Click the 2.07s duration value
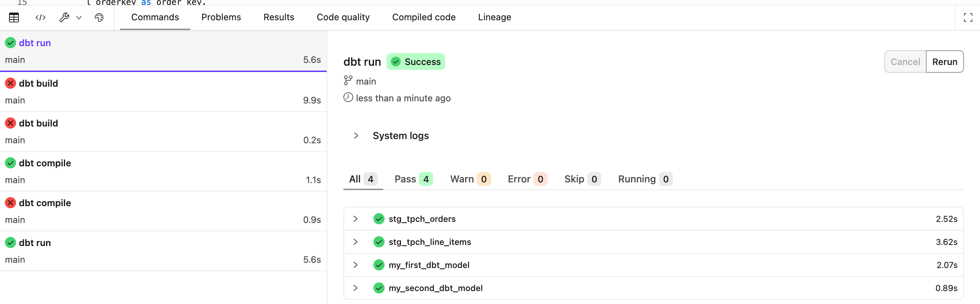The height and width of the screenshot is (304, 980). tap(947, 265)
